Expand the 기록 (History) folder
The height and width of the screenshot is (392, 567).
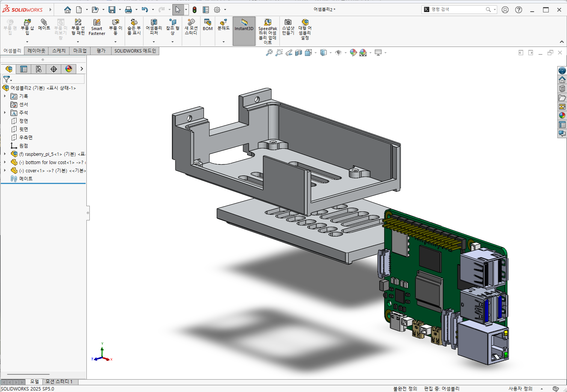pyautogui.click(x=5, y=96)
